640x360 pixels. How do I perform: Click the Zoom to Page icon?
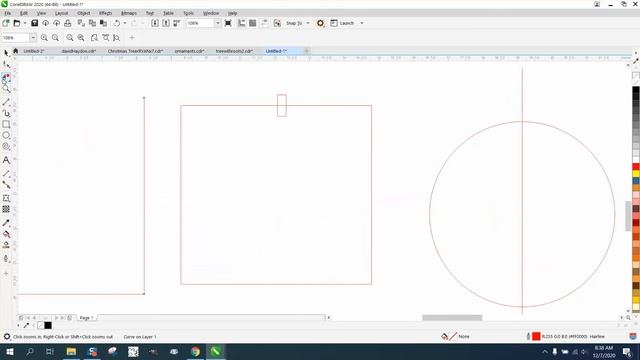click(x=94, y=38)
